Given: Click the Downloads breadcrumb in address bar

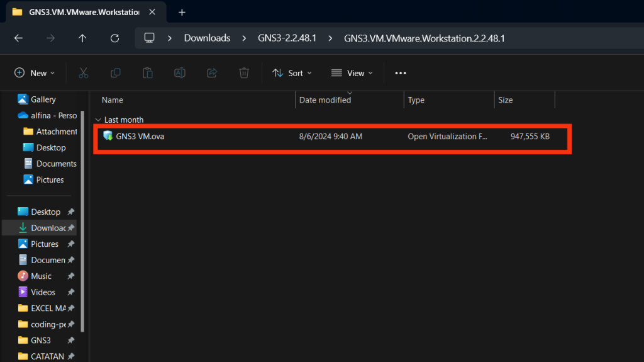Looking at the screenshot, I should [x=207, y=38].
